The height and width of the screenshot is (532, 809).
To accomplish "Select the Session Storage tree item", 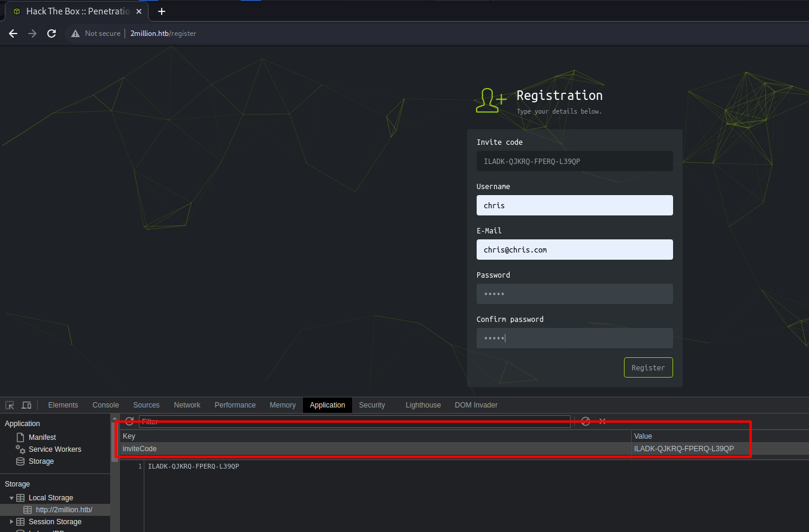I will [x=55, y=522].
